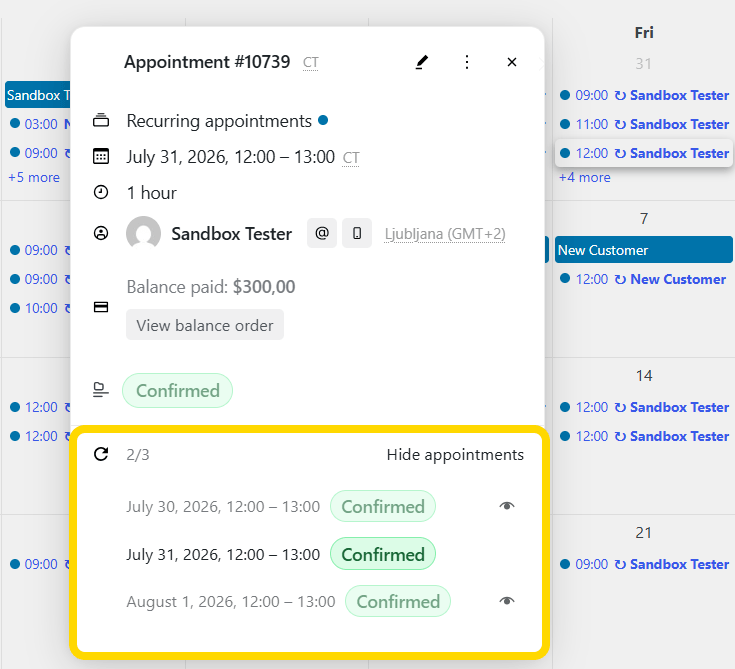
Task: Click the 03:00 event in the left column
Action: pyautogui.click(x=40, y=124)
